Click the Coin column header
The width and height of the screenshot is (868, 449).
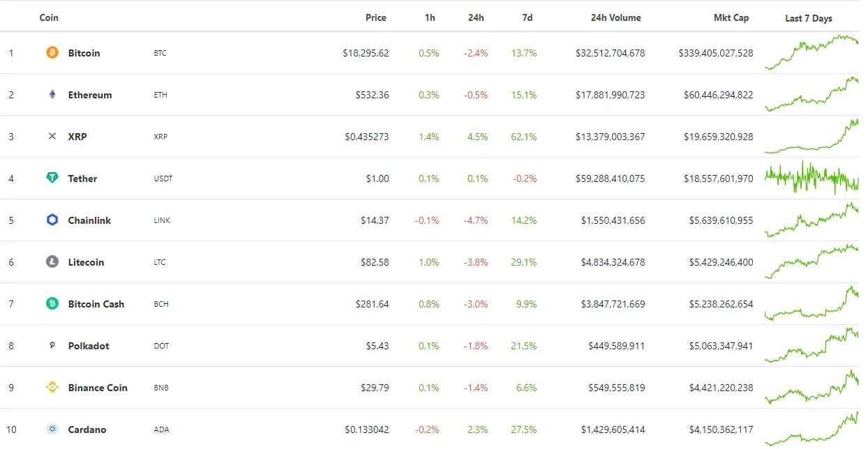(49, 18)
